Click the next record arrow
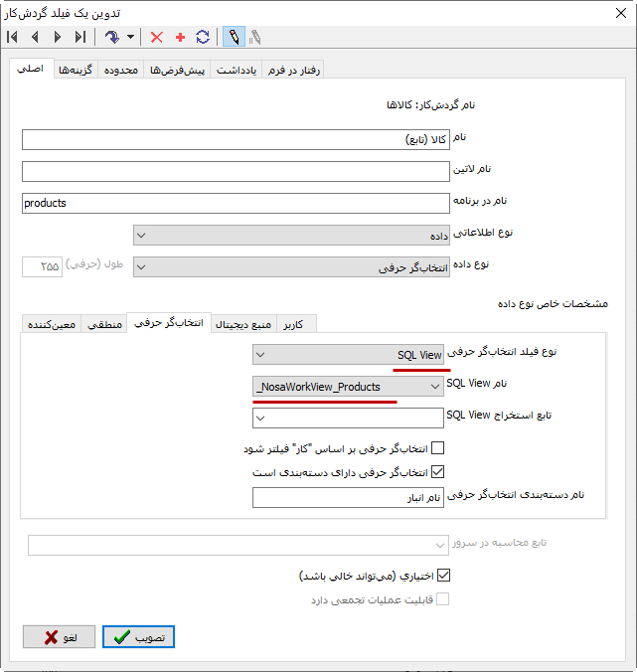 pos(58,37)
